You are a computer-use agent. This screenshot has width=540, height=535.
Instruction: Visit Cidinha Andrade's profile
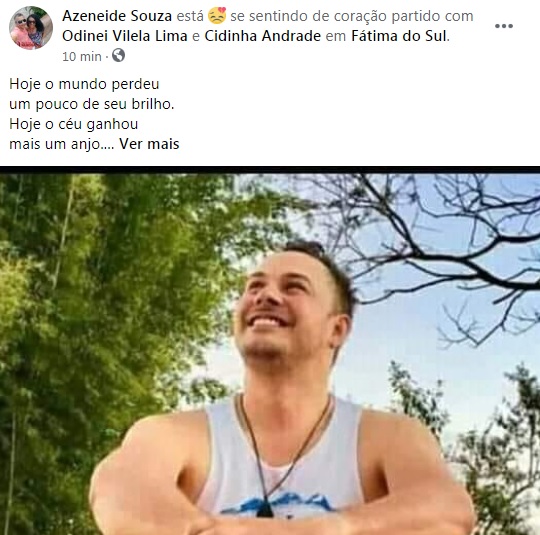(x=262, y=36)
